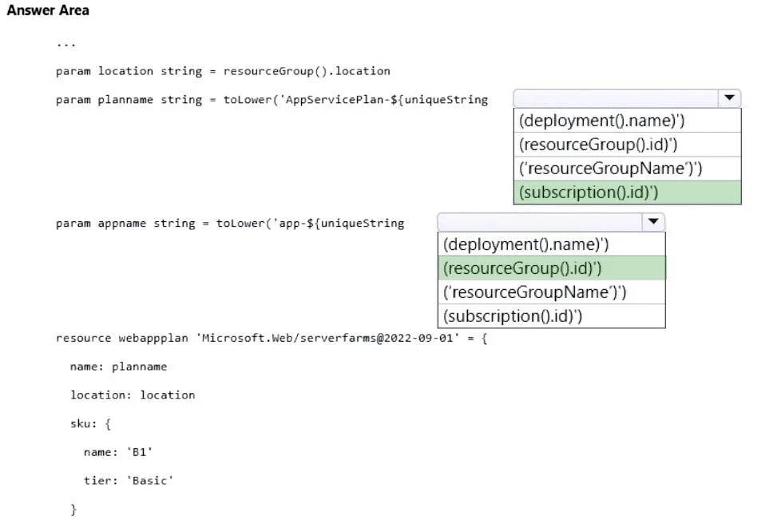Click the resource webappplan declaration line

(x=272, y=338)
